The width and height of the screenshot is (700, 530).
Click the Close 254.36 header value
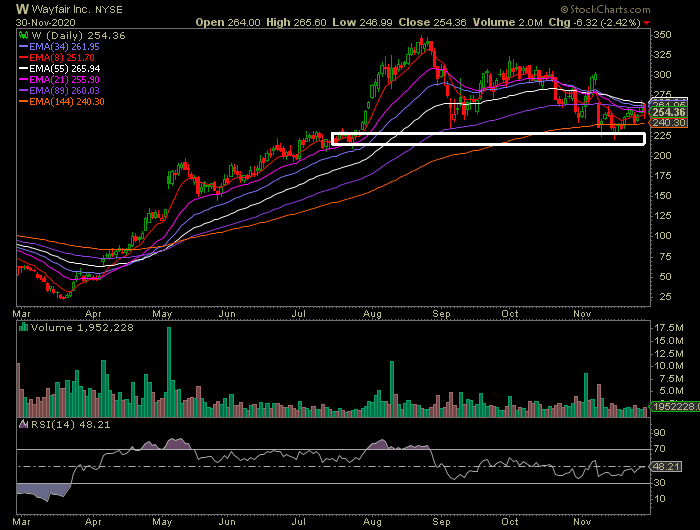(x=433, y=22)
